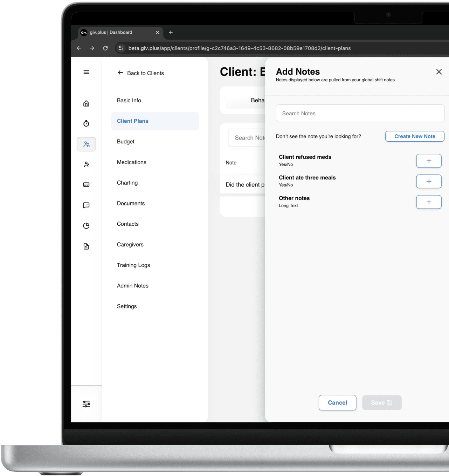Viewport: 449px width, 476px height.
Task: Click the settings sliders icon at sidebar bottom
Action: 86,404
